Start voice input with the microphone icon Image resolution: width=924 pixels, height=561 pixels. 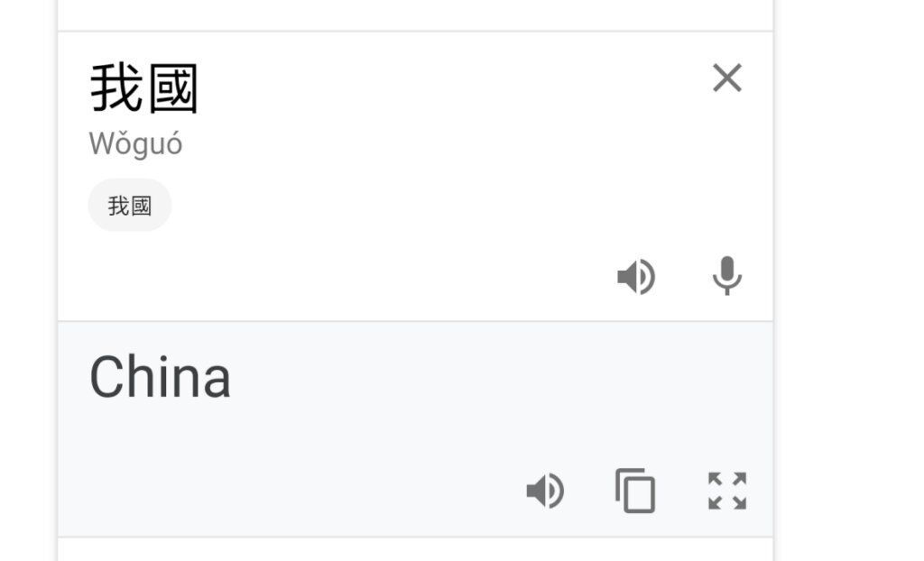pos(726,275)
